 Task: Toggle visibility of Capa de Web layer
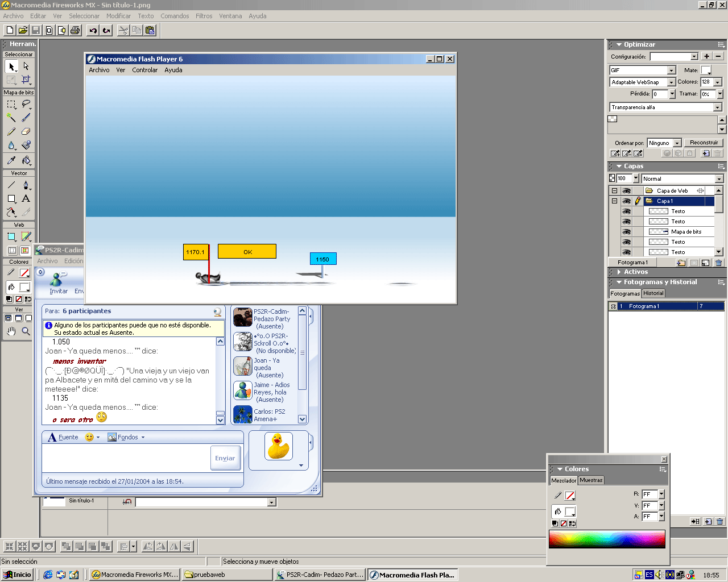coord(626,191)
